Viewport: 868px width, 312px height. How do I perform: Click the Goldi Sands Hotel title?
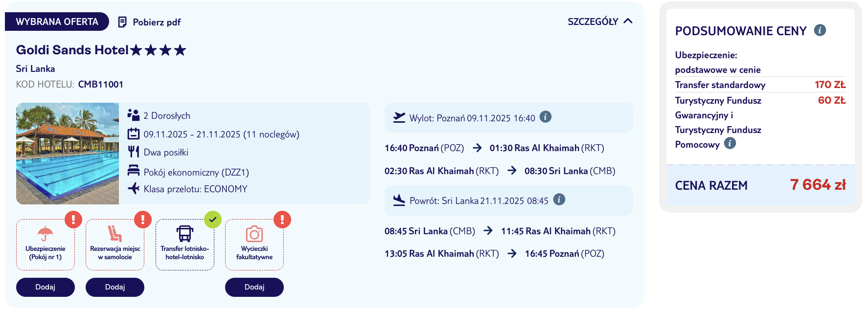click(72, 50)
